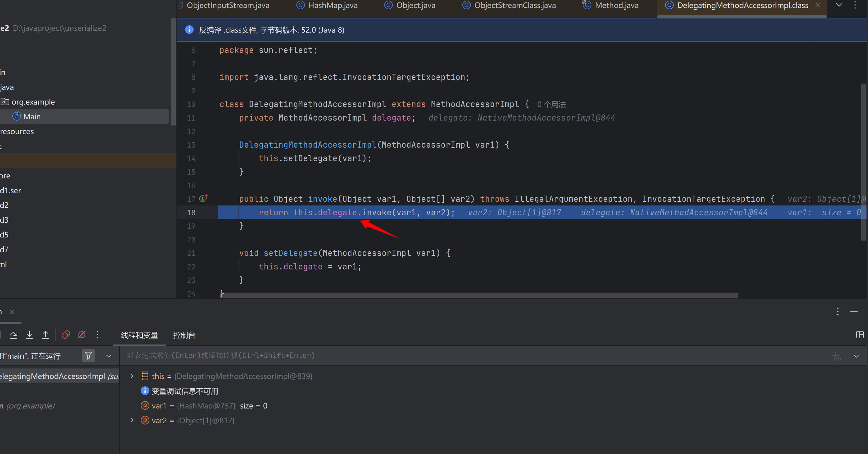Viewport: 868px width, 454px height.
Task: Click the implemented-method gutter icon on line 17
Action: tap(203, 199)
